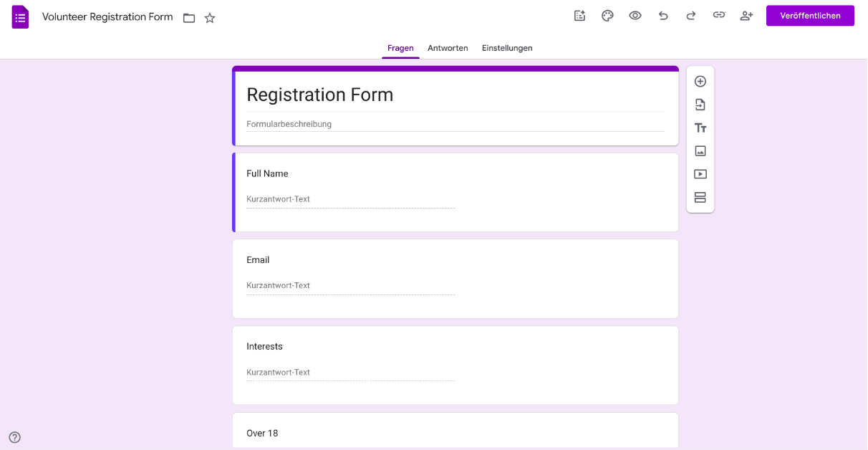Add a video to the form

coord(700,173)
